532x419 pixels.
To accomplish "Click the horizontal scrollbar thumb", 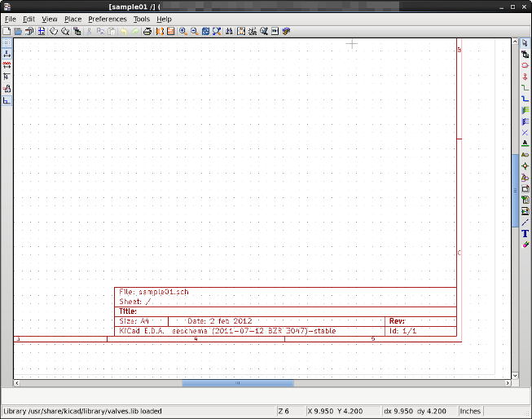I will 238,383.
